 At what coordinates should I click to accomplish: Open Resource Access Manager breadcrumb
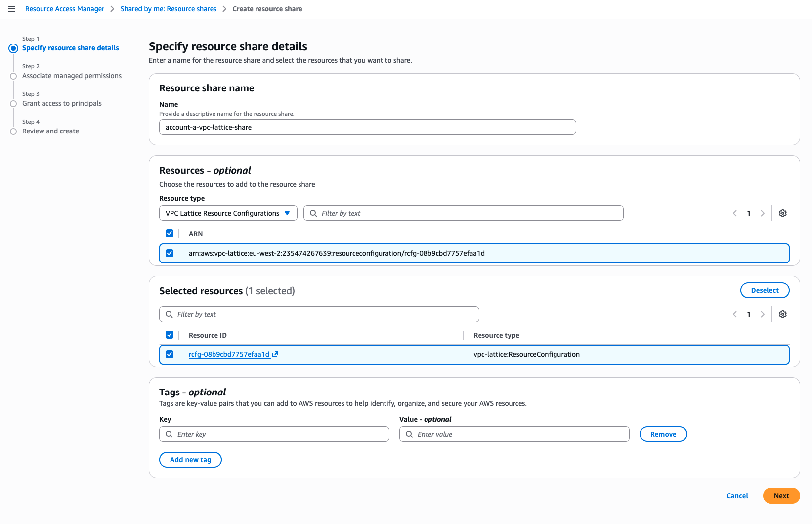[65, 9]
